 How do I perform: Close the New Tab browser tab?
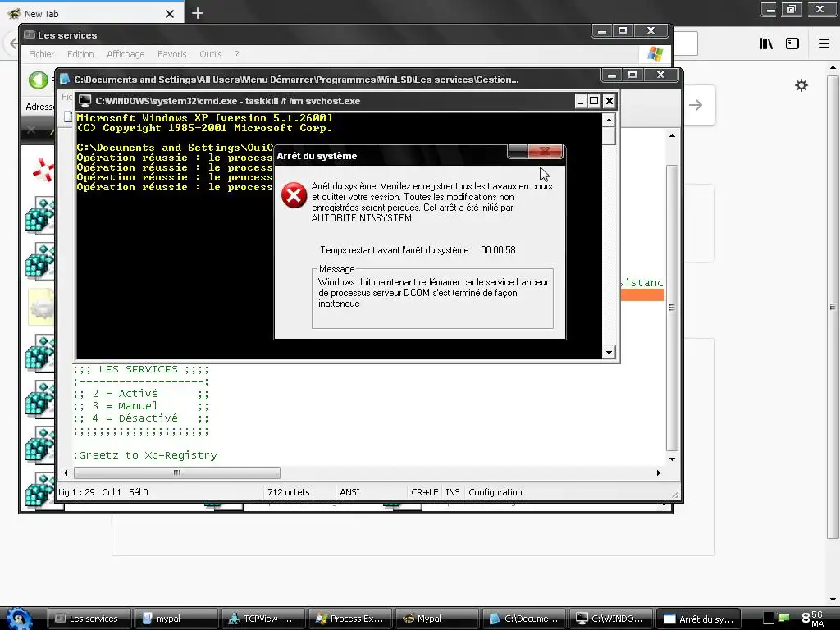pyautogui.click(x=170, y=14)
